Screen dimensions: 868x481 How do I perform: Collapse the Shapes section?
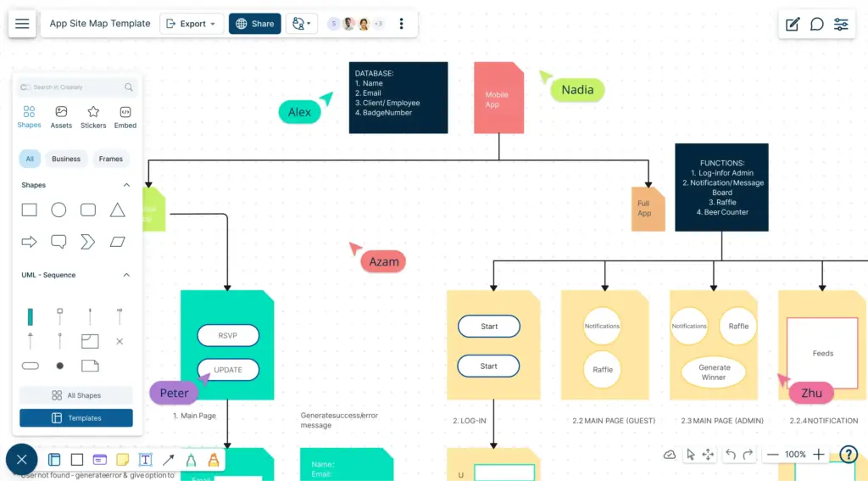(x=126, y=185)
